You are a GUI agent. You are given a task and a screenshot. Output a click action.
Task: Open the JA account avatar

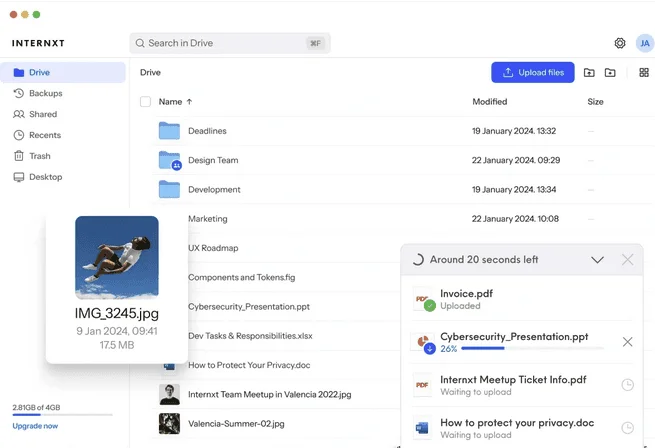645,43
